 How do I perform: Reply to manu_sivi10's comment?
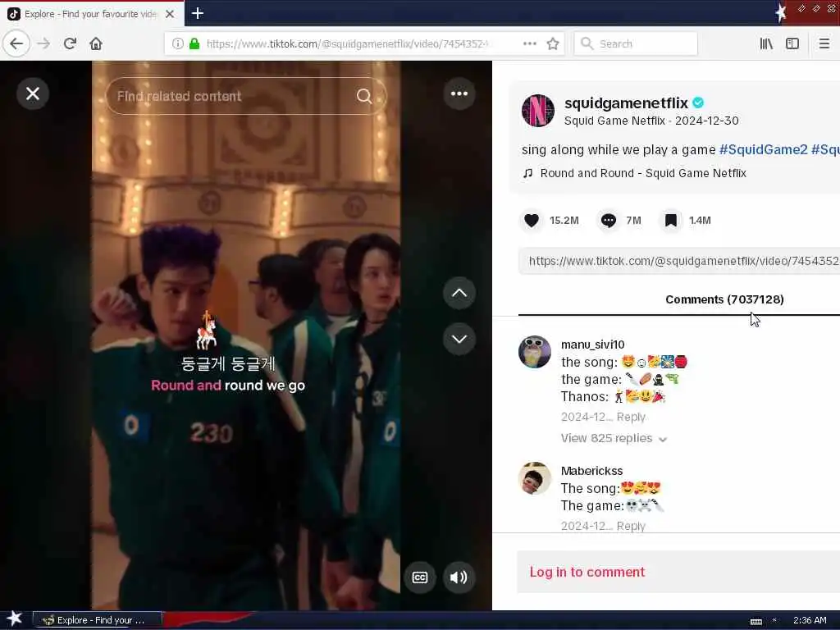(631, 417)
